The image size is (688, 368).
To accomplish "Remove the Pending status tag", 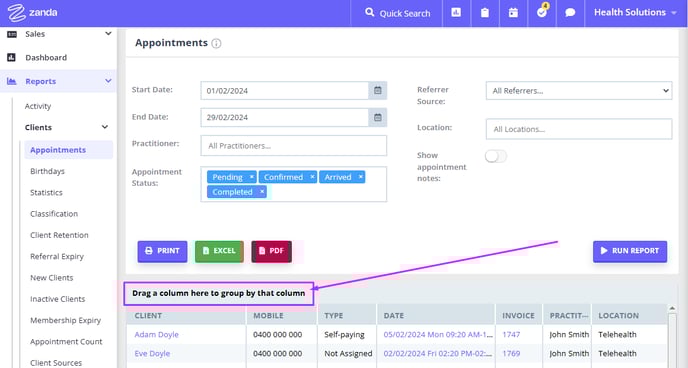I will pyautogui.click(x=251, y=177).
